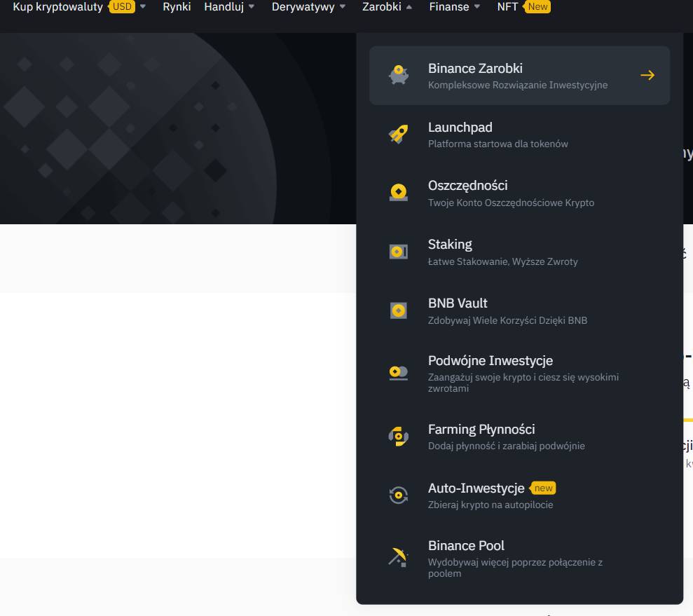This screenshot has width=693, height=616.
Task: Click the Oszczędności savings coin icon
Action: (399, 193)
